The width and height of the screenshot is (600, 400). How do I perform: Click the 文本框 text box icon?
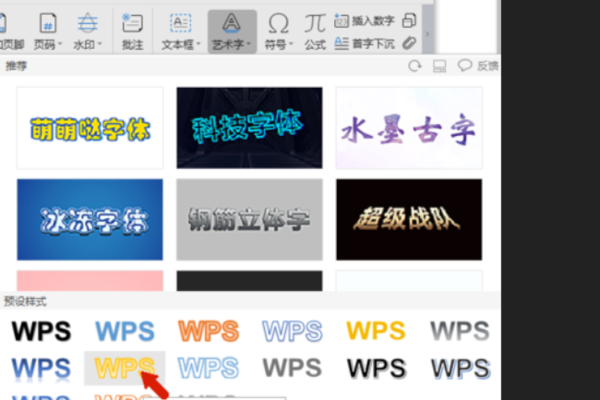[180, 23]
